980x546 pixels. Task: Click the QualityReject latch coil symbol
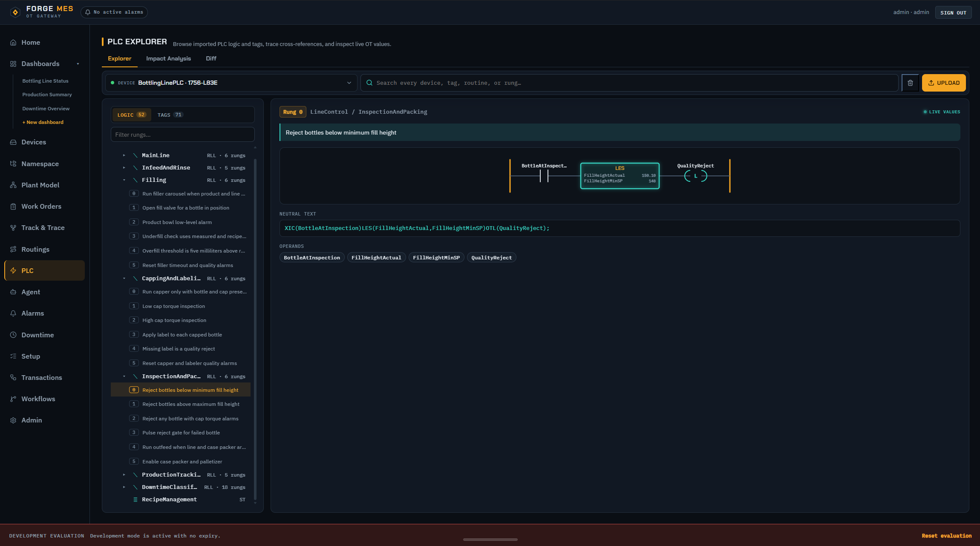tap(695, 176)
